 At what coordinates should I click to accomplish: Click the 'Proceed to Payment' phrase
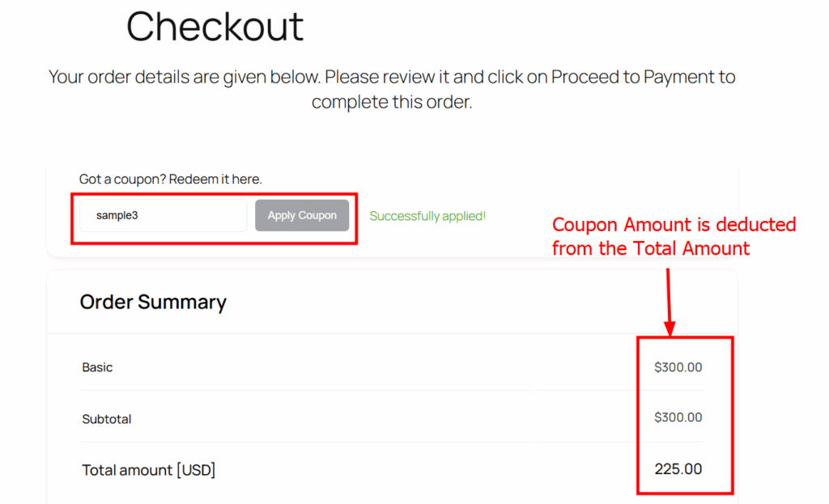pyautogui.click(x=635, y=78)
